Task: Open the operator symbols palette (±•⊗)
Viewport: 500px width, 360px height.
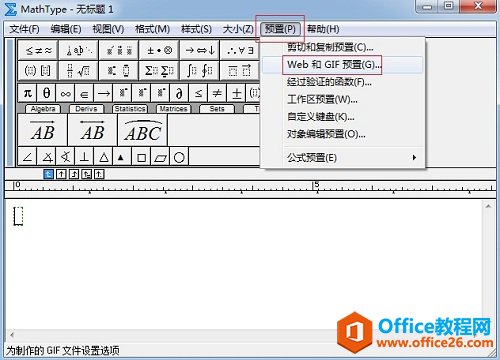Action: [159, 50]
